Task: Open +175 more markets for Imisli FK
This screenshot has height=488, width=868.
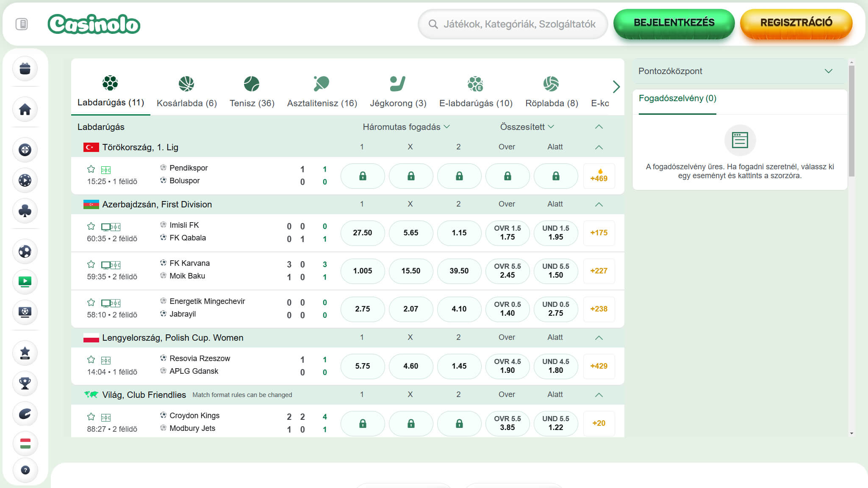Action: coord(599,233)
